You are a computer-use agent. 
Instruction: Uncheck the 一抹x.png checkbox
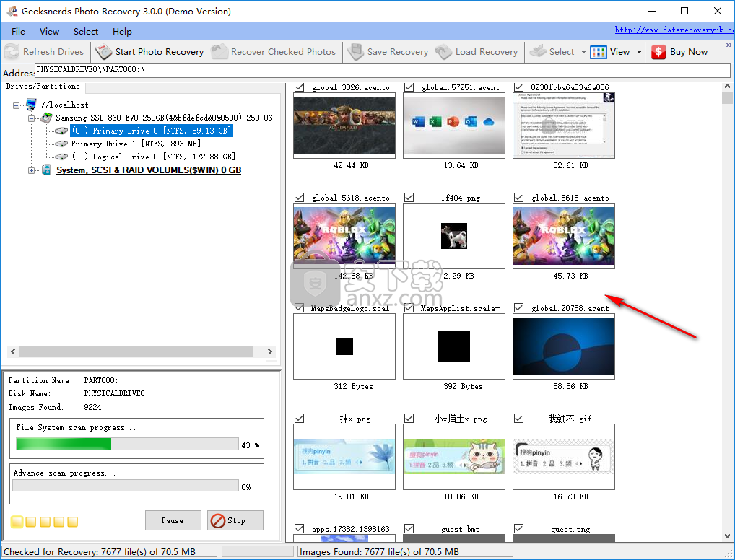[299, 418]
